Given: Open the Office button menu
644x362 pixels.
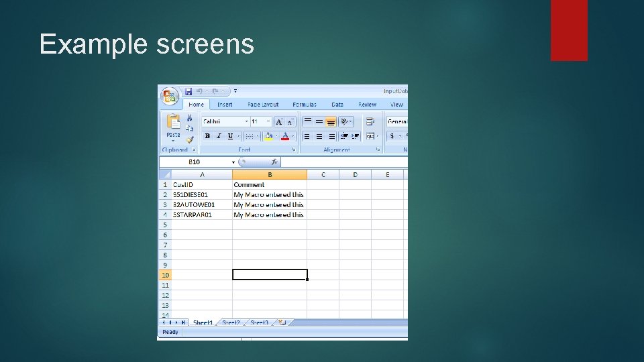Looking at the screenshot, I should tap(169, 96).
